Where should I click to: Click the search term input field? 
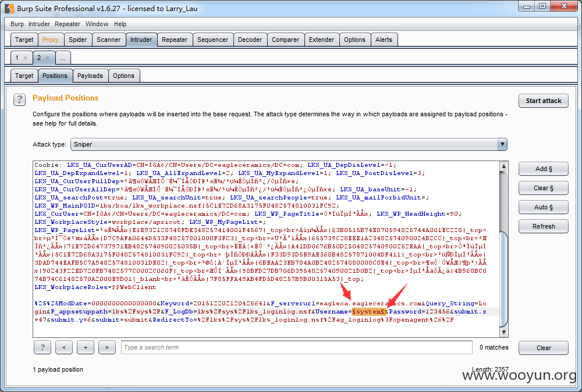[x=297, y=347]
